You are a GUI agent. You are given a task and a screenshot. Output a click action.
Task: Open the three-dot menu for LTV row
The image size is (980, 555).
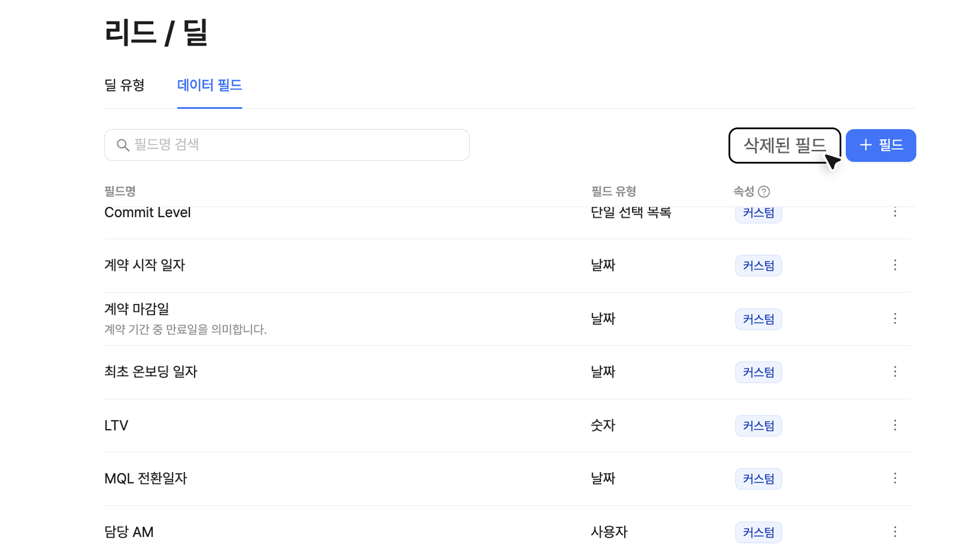click(895, 425)
